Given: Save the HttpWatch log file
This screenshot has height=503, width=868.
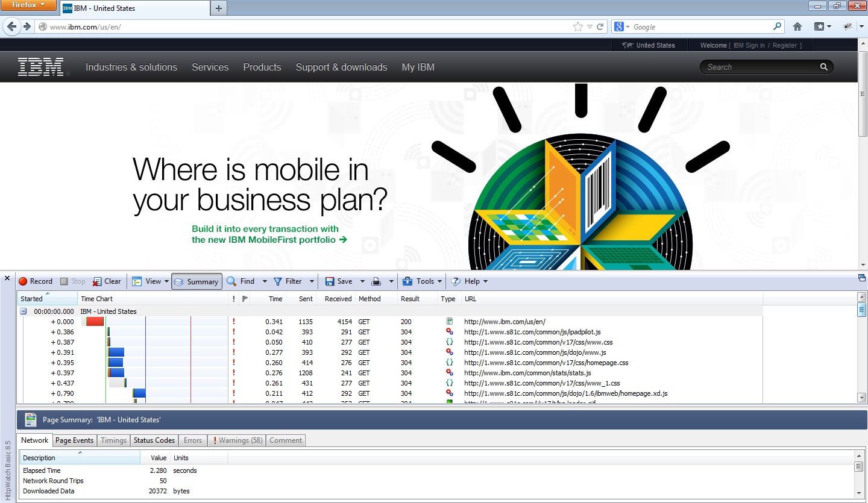Looking at the screenshot, I should pos(339,281).
